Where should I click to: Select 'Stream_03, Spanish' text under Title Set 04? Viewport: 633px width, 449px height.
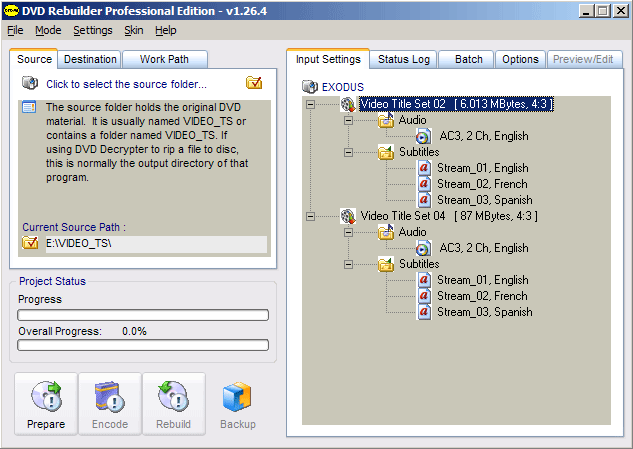(485, 312)
